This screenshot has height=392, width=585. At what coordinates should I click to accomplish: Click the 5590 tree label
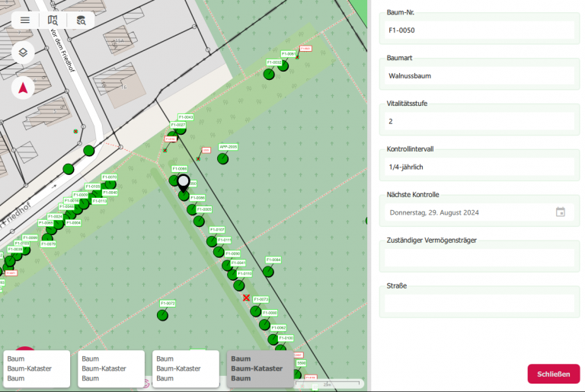301,363
